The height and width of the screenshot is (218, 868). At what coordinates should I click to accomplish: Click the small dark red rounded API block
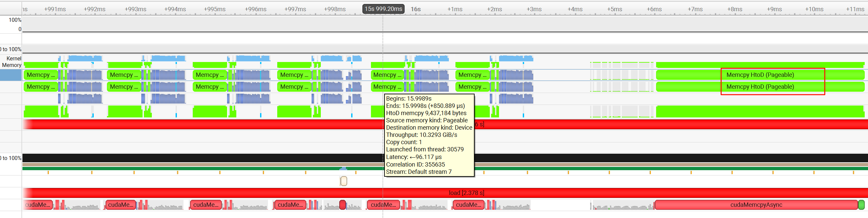click(342, 205)
